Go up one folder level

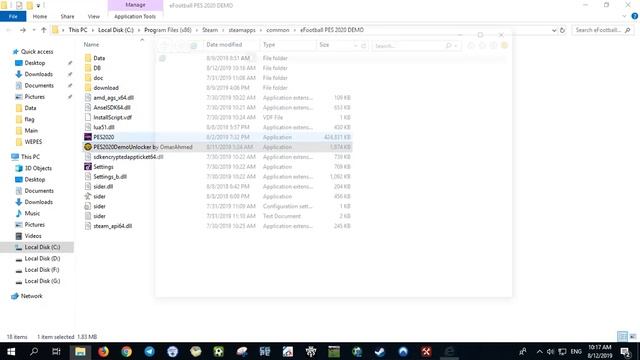coord(44,30)
